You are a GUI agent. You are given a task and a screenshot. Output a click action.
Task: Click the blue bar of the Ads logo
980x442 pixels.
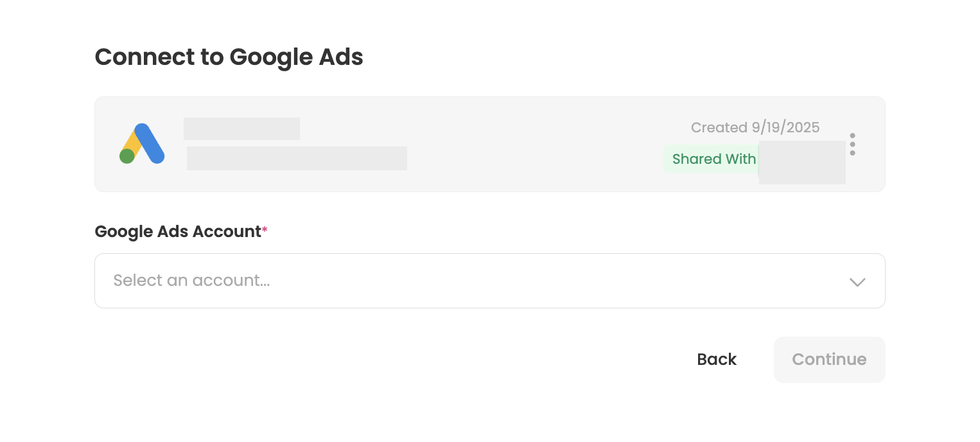pyautogui.click(x=150, y=143)
